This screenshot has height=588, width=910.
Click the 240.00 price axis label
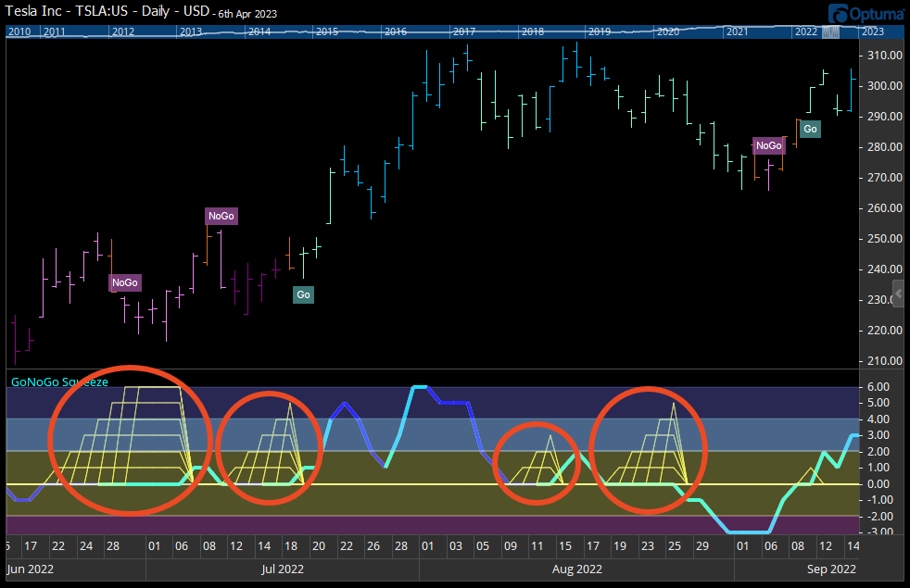click(885, 269)
